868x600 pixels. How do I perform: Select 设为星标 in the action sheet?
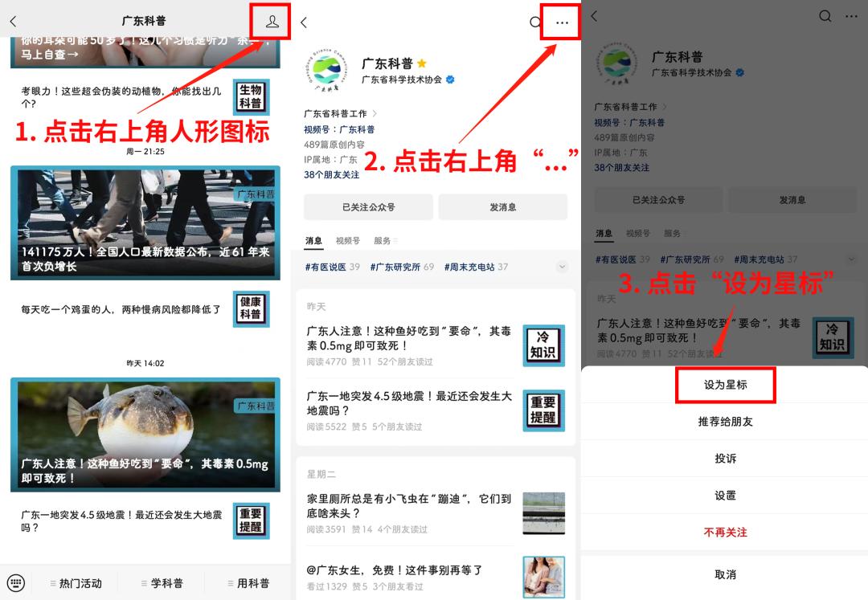tap(725, 385)
